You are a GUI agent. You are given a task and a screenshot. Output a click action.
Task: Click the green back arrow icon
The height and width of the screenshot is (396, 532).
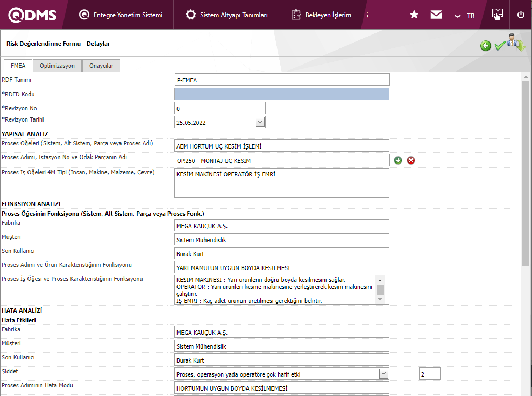coord(486,46)
